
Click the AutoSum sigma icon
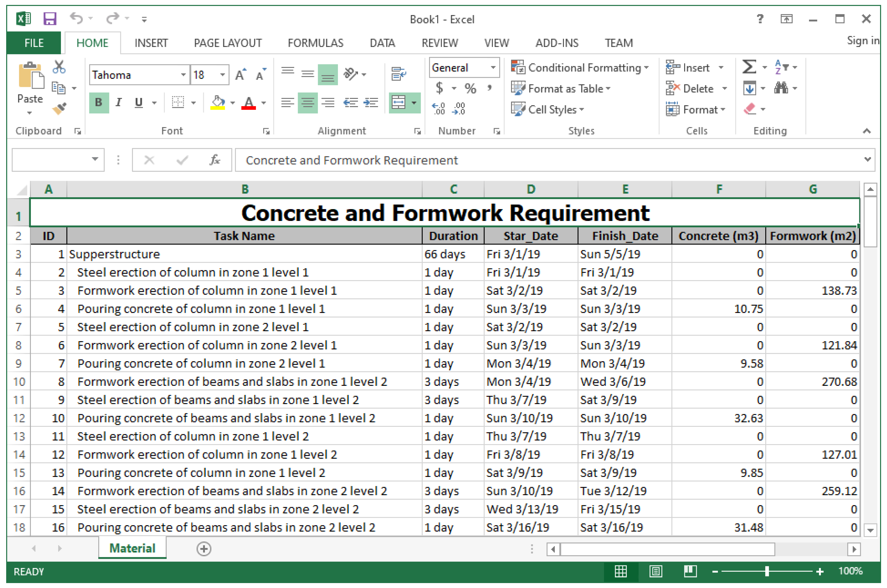[749, 67]
